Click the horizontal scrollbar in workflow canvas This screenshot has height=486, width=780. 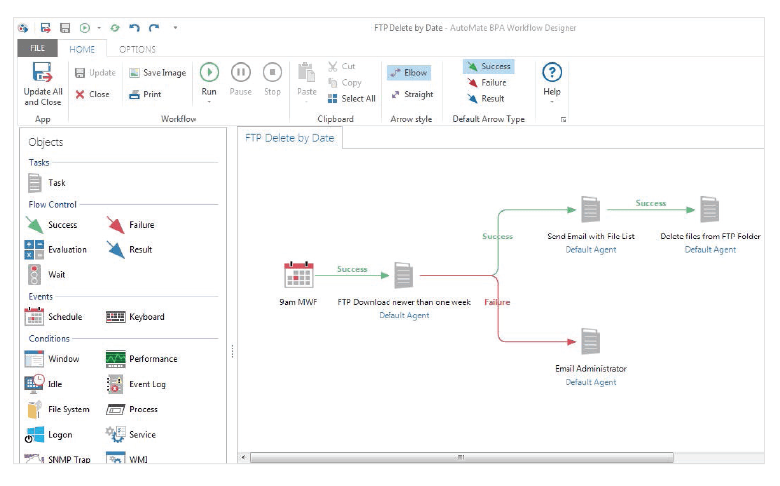point(461,457)
